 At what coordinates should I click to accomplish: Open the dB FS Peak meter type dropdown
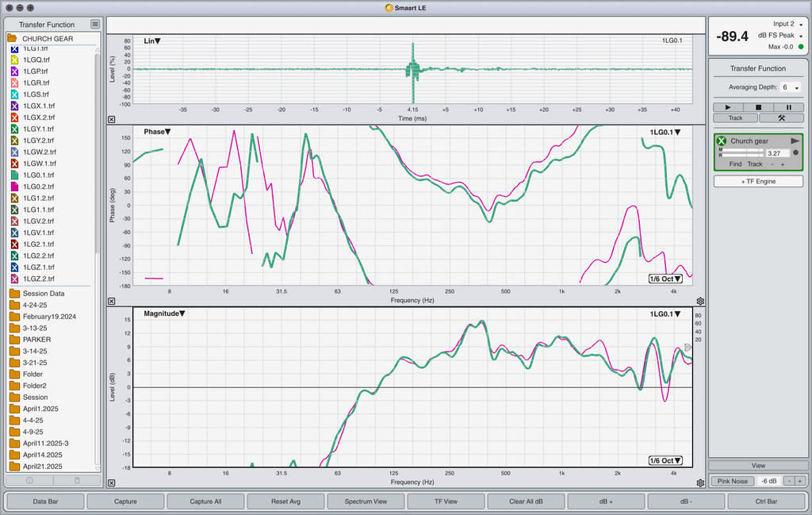pos(780,35)
